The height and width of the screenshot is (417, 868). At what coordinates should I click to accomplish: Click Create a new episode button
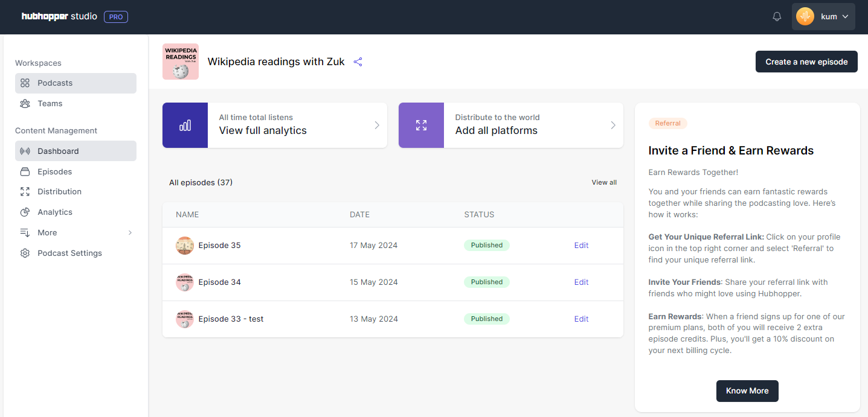pos(806,62)
